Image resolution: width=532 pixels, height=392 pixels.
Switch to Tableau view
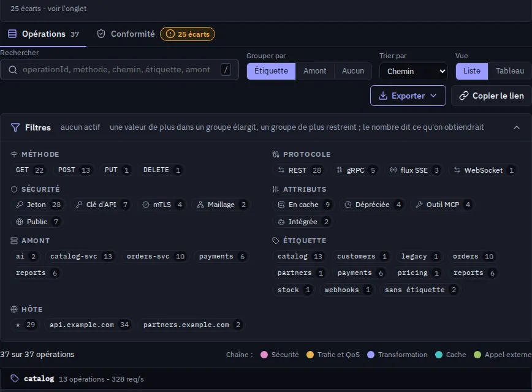point(509,71)
